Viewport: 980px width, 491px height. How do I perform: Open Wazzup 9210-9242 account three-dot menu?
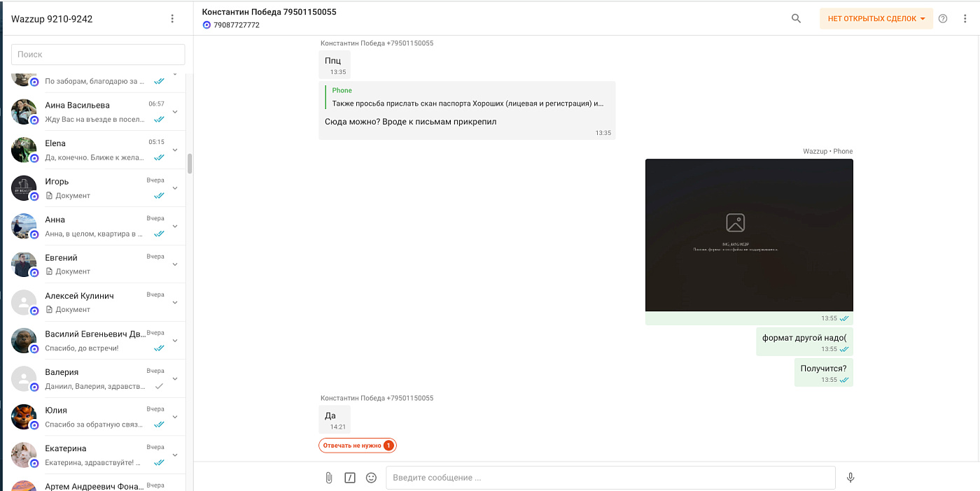click(172, 19)
